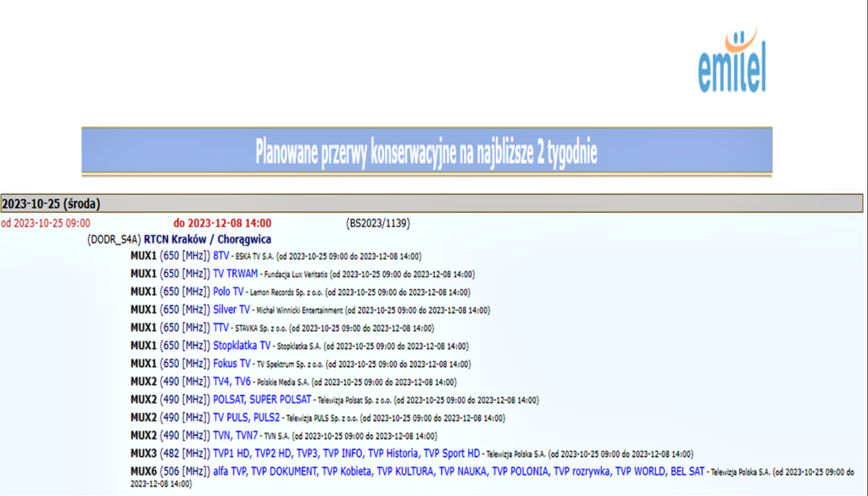The width and height of the screenshot is (868, 496).
Task: Click the Fundacja Lux Veritatis broadcaster text
Action: (296, 275)
